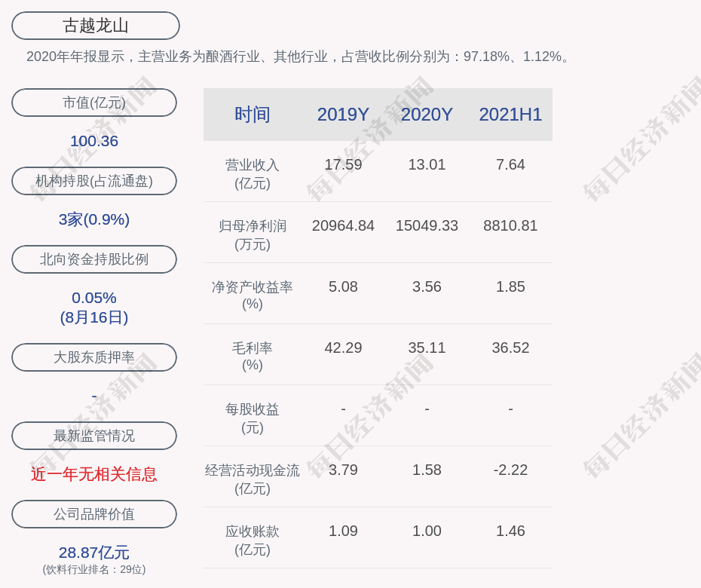This screenshot has height=588, width=701.
Task: Click the 每股收益(元) row label
Action: pyautogui.click(x=253, y=418)
